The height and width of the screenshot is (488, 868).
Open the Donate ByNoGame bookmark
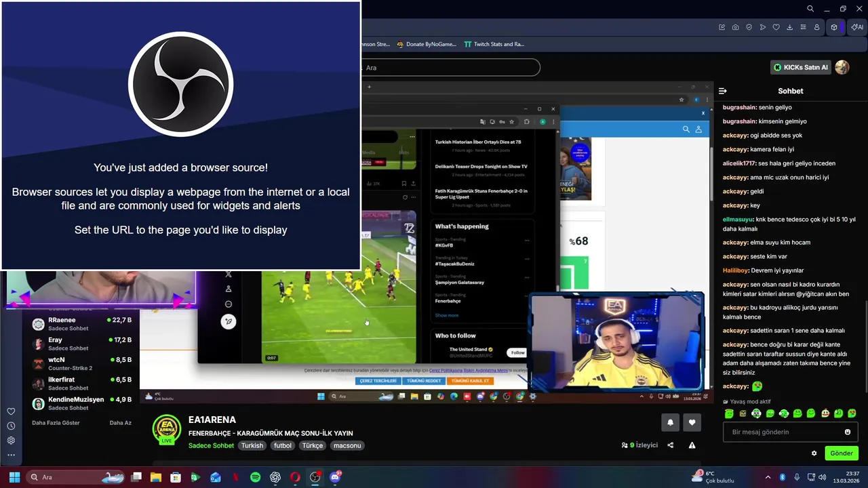coord(426,44)
